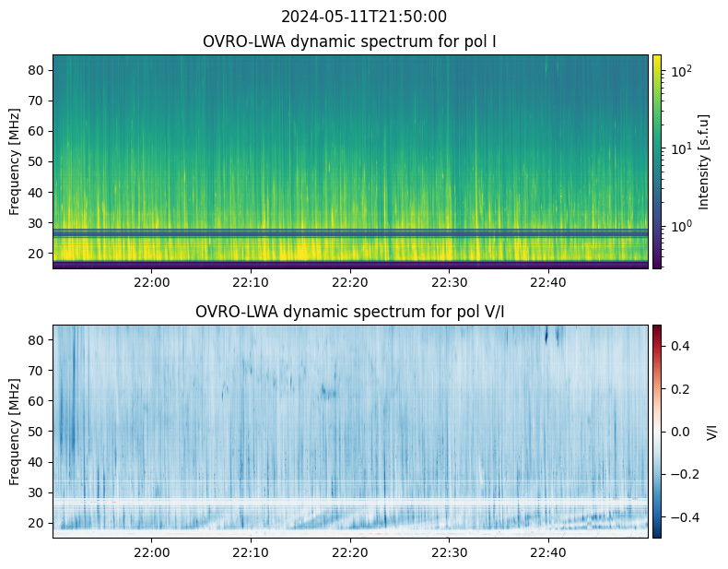
Task: Click the 22:10 tick on lower plot
Action: (251, 552)
